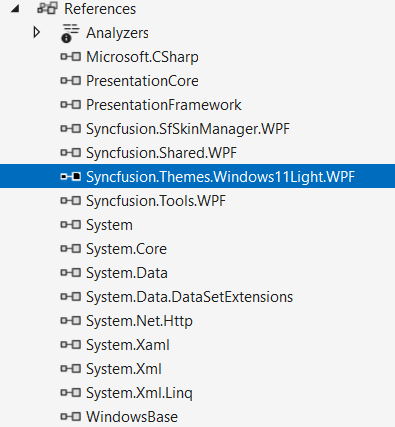Select the System.Xml reference text
This screenshot has width=395, height=427.
coord(124,369)
